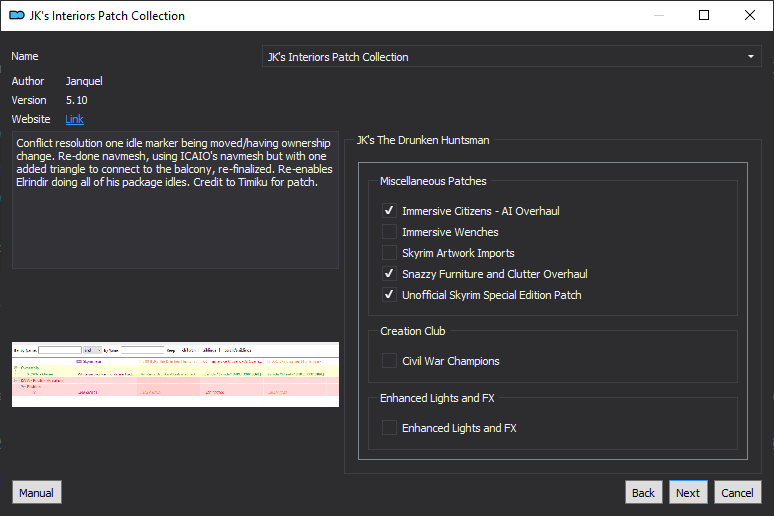Click JK's The Drunken Huntsman heading
The width and height of the screenshot is (774, 516).
(x=423, y=140)
